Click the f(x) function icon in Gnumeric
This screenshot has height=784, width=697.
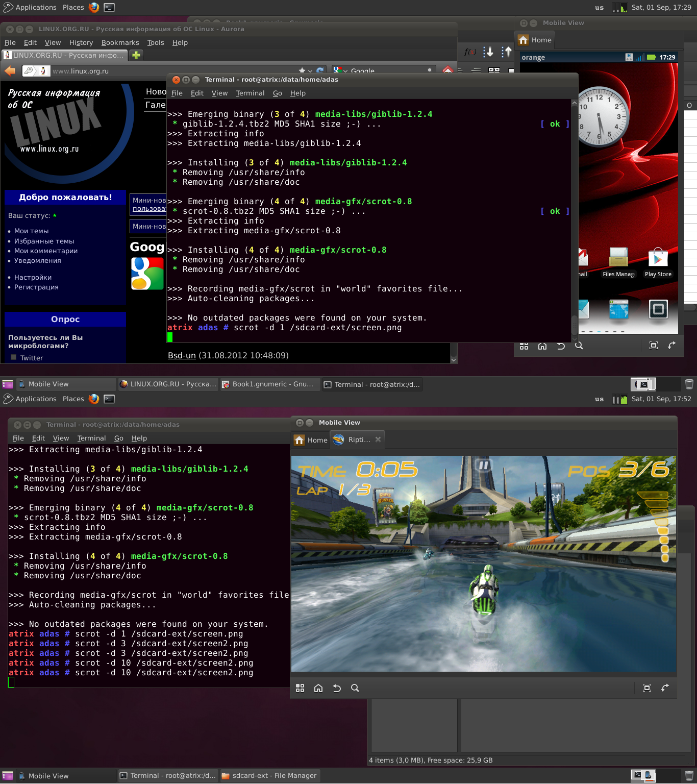pos(470,52)
